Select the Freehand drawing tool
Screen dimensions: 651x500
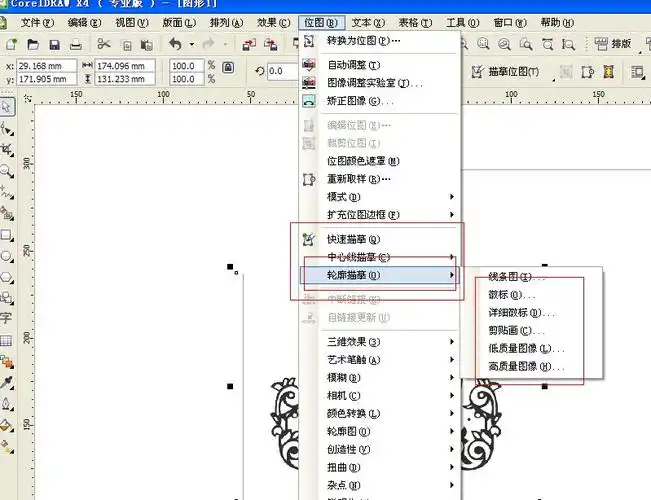(x=7, y=192)
